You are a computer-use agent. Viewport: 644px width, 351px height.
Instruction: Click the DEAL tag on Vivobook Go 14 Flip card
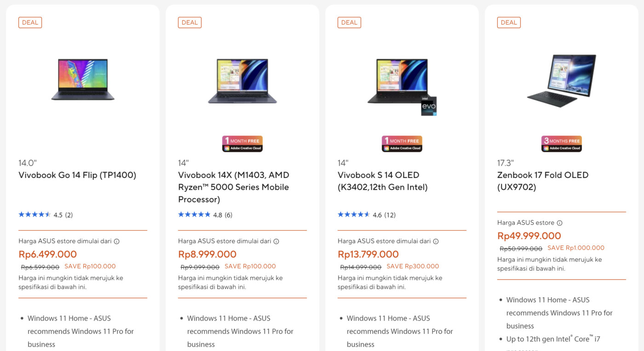(30, 22)
